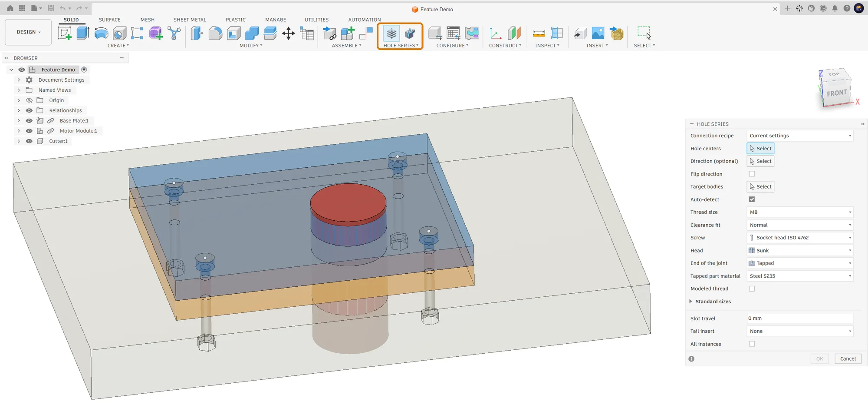Viewport: 868px width, 408px height.
Task: Click the Target bodies Select button
Action: click(x=760, y=187)
